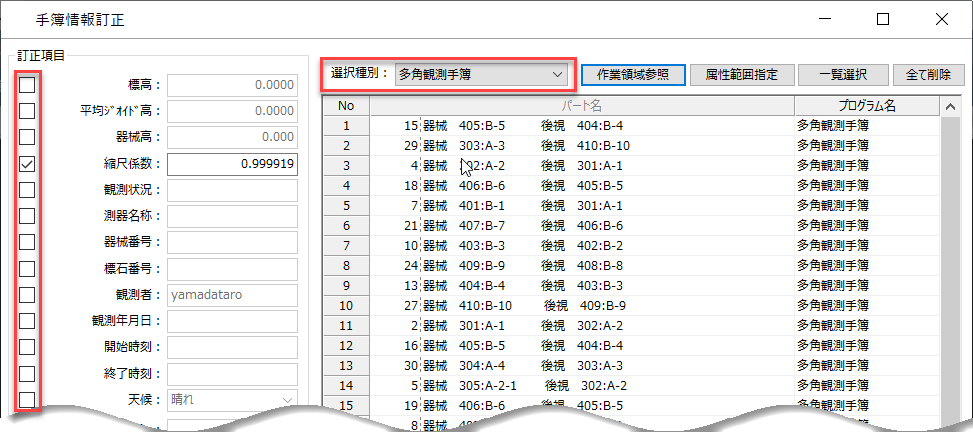Click the 一覧選択 button
973x432 pixels.
[840, 74]
